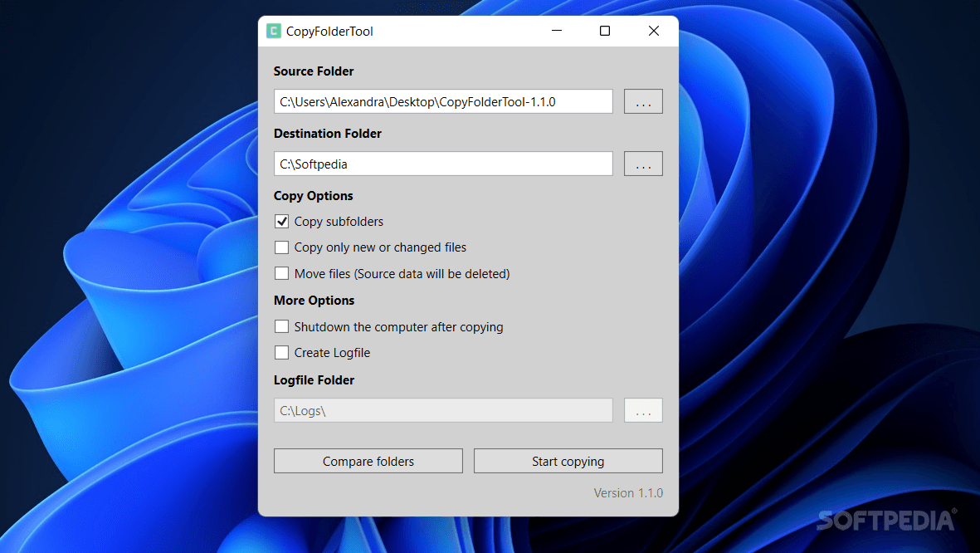
Task: Close the CopyFolderTool window
Action: (x=654, y=31)
